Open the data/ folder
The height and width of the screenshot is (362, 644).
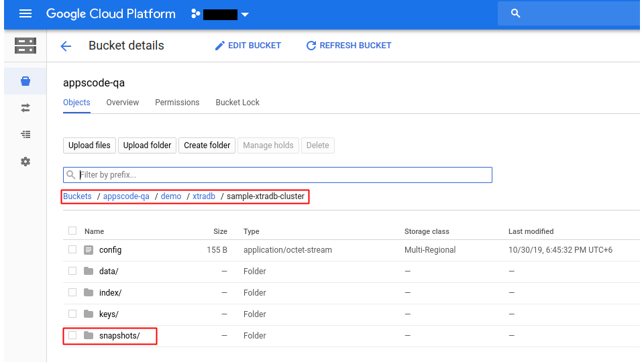pos(109,271)
